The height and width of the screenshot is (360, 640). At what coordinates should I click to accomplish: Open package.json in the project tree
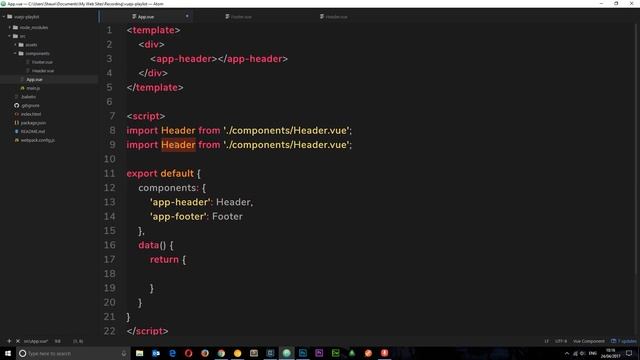click(33, 122)
